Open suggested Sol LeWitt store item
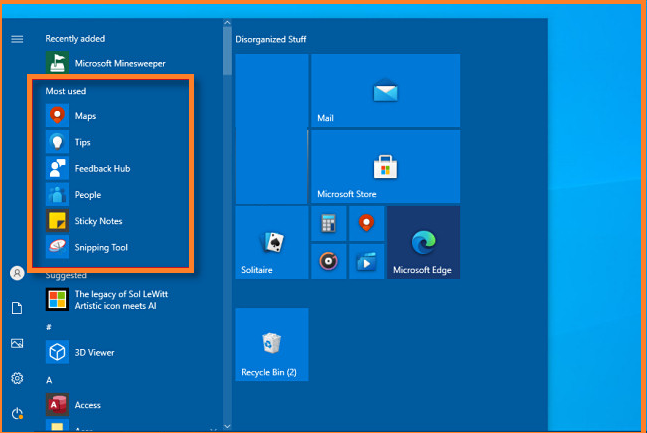647x433 pixels. tap(107, 300)
